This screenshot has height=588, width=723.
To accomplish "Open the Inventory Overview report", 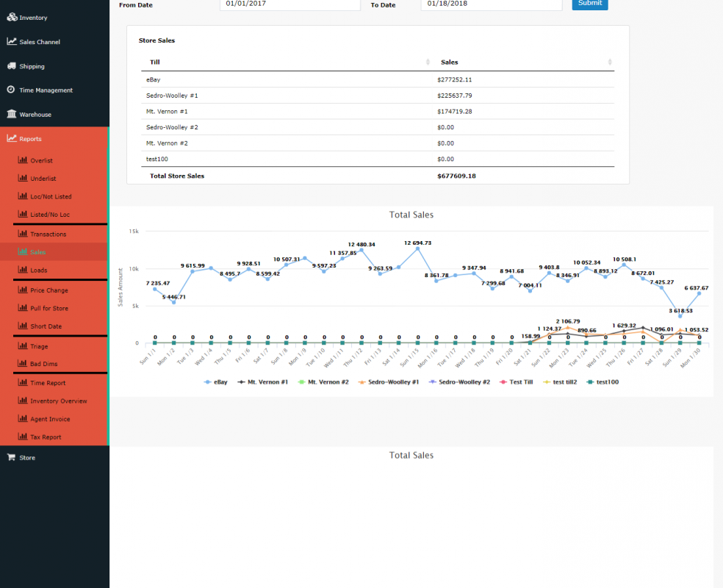I will (58, 401).
